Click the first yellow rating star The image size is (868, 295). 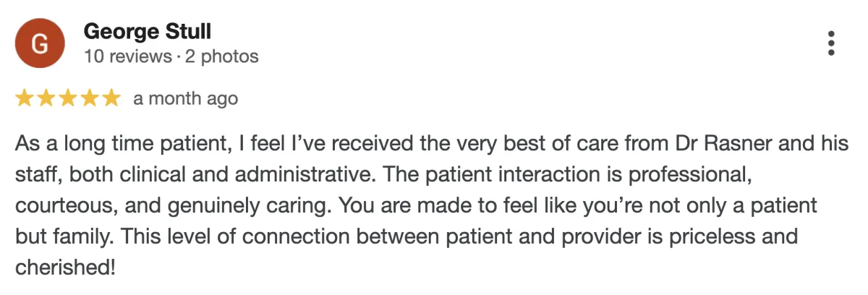point(25,98)
